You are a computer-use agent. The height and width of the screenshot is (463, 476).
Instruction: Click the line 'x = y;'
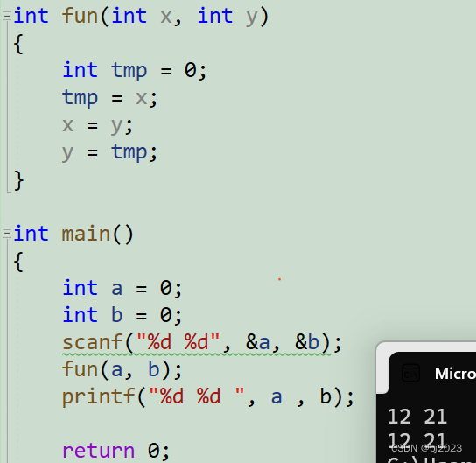[x=98, y=125]
